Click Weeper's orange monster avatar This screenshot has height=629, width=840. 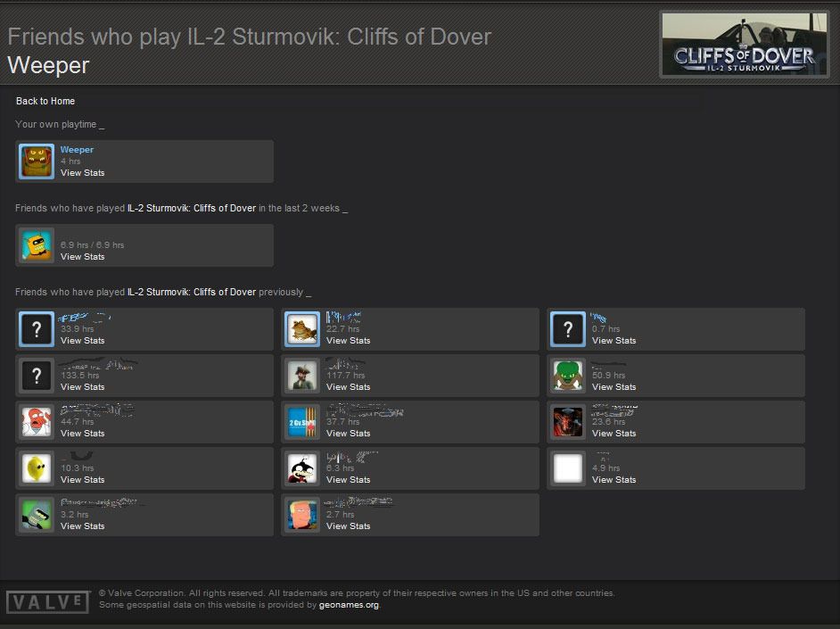point(37,161)
